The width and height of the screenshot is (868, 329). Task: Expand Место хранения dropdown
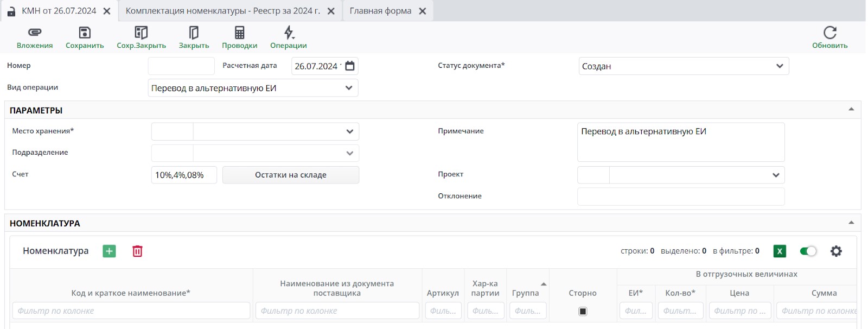click(350, 131)
